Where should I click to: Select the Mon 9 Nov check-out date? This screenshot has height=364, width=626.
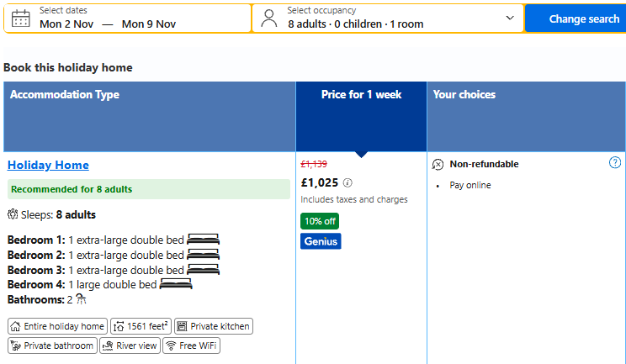149,24
